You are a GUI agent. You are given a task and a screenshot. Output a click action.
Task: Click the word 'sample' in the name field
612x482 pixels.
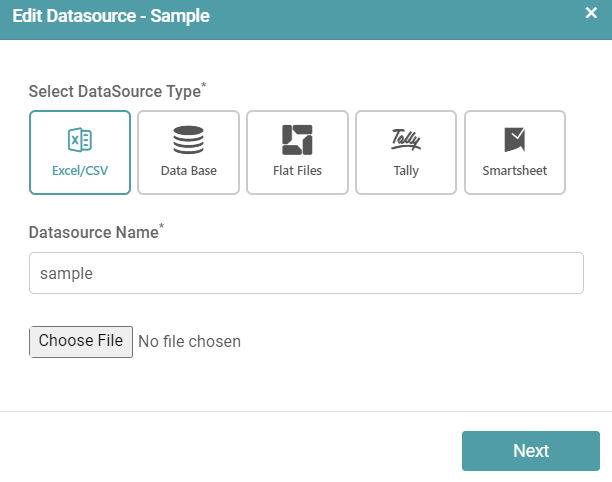(66, 273)
